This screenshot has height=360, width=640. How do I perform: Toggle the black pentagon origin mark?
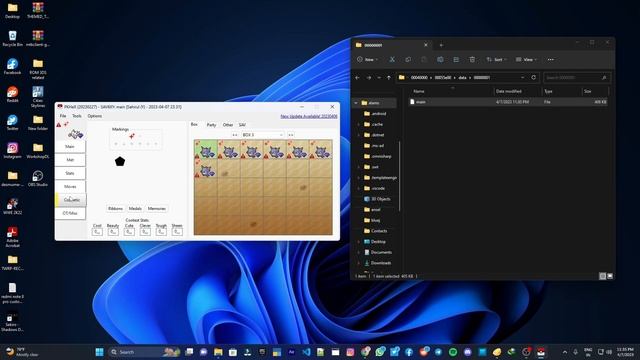pos(120,161)
